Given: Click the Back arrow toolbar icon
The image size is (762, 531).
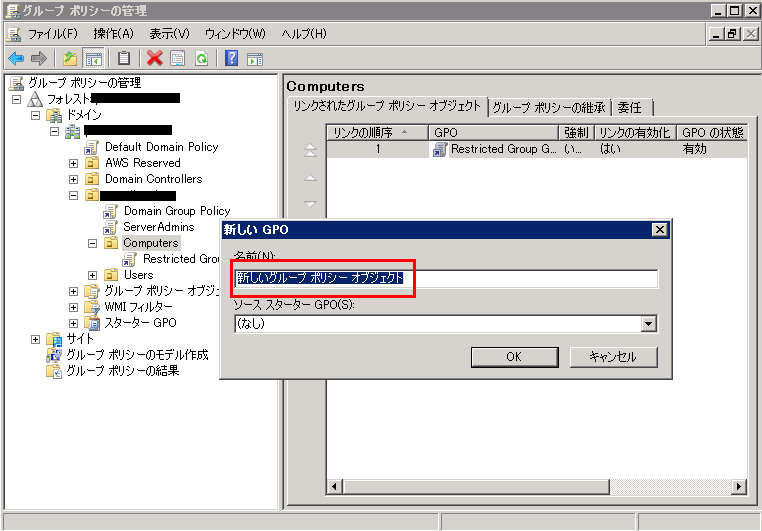Looking at the screenshot, I should (x=16, y=59).
